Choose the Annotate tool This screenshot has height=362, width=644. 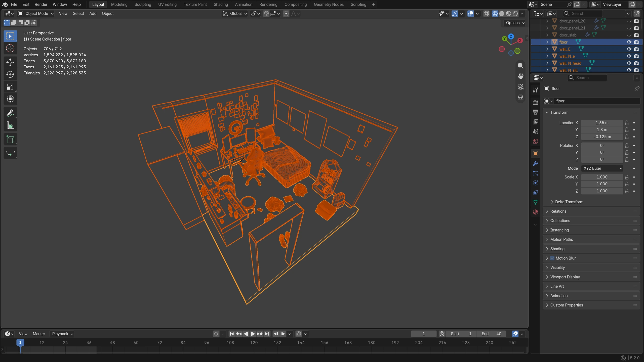click(x=10, y=113)
